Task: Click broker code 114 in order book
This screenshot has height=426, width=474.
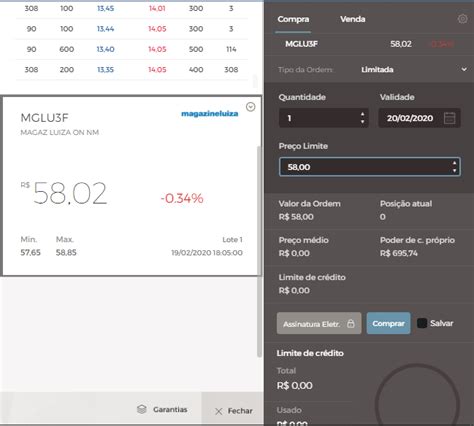Action: (231, 49)
